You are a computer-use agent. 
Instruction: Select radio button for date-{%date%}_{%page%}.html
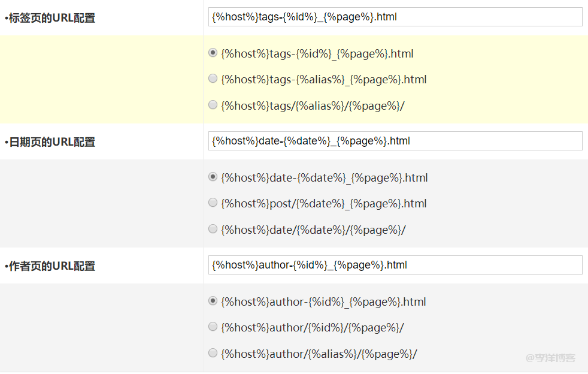(x=213, y=177)
